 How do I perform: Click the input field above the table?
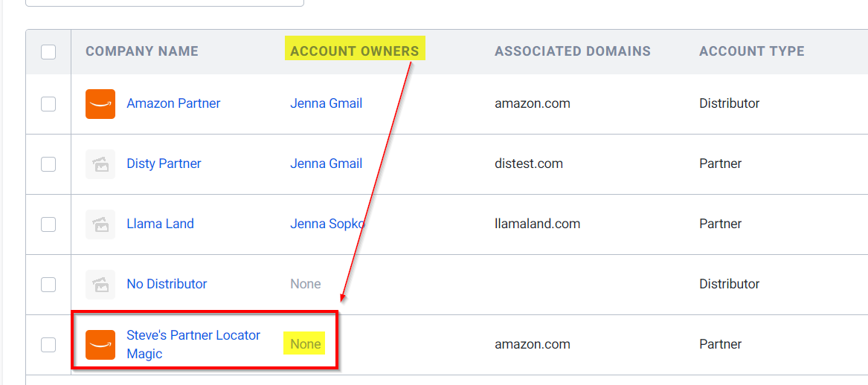pyautogui.click(x=164, y=3)
